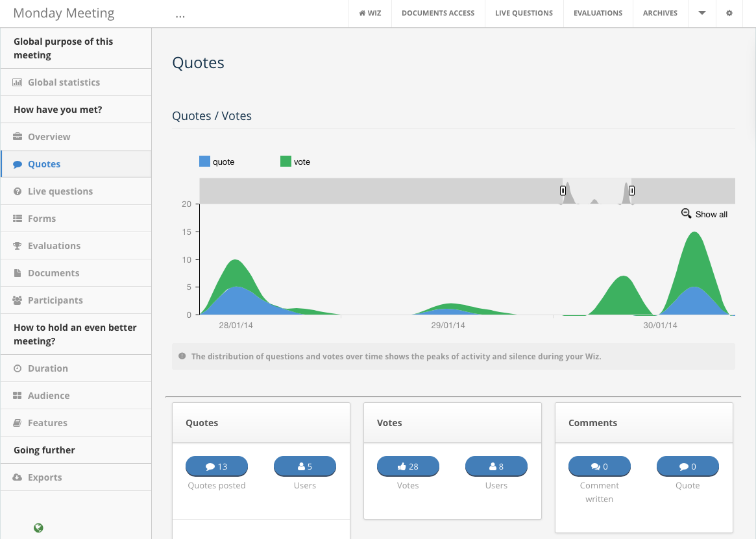Click the Participants group icon in sidebar
The width and height of the screenshot is (756, 539).
[x=18, y=300]
